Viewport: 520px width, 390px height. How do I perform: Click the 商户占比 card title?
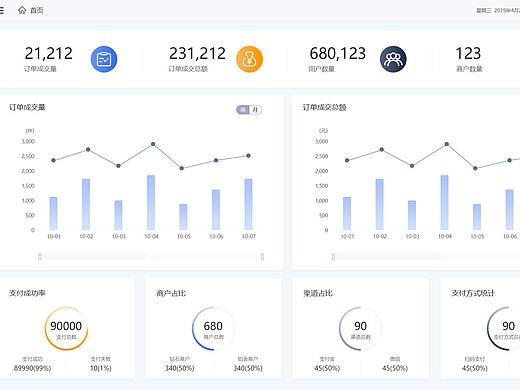coord(171,293)
